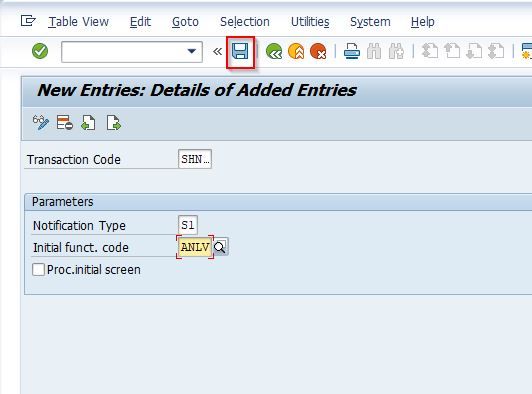Click the yellow Exit up-arrow icon

pyautogui.click(x=296, y=52)
